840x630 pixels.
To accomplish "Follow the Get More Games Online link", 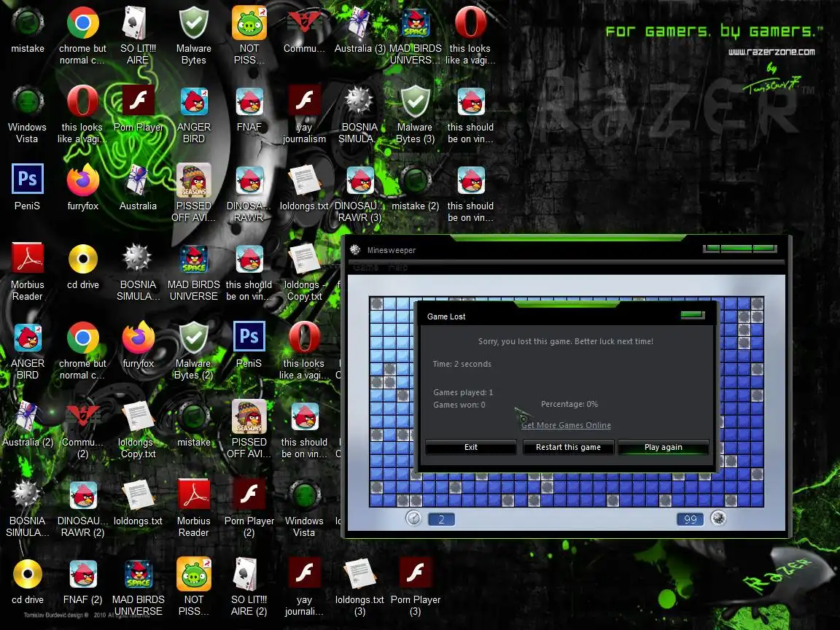I will pyautogui.click(x=566, y=425).
